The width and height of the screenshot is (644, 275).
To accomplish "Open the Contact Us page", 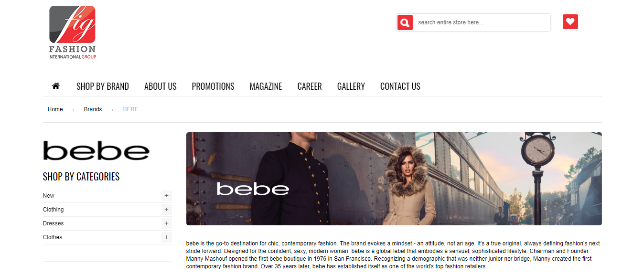I will coord(400,86).
